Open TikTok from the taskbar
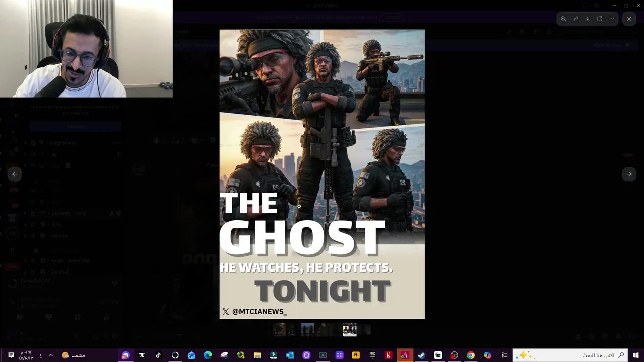 point(158,355)
